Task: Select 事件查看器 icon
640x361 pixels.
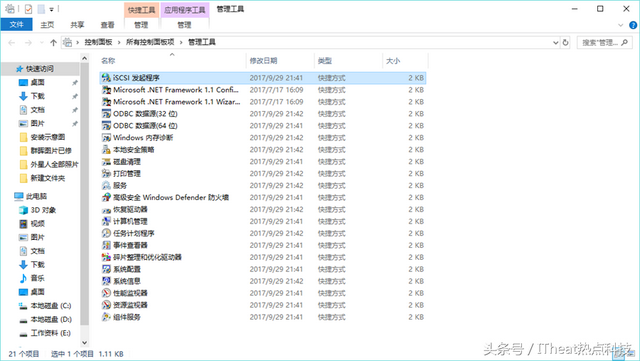Action: click(106, 245)
